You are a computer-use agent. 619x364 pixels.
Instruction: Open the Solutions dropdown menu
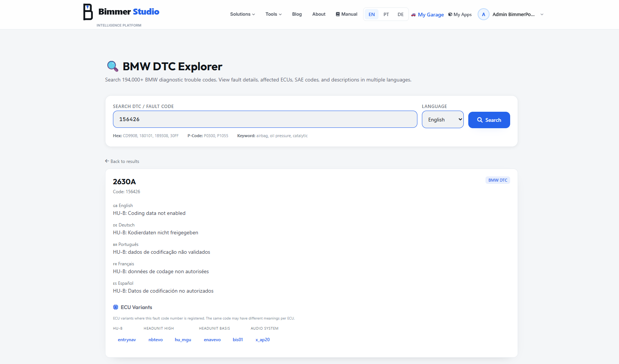pos(242,14)
